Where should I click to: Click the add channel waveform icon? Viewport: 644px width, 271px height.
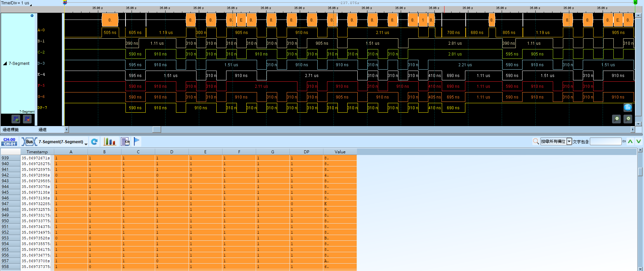(16, 119)
